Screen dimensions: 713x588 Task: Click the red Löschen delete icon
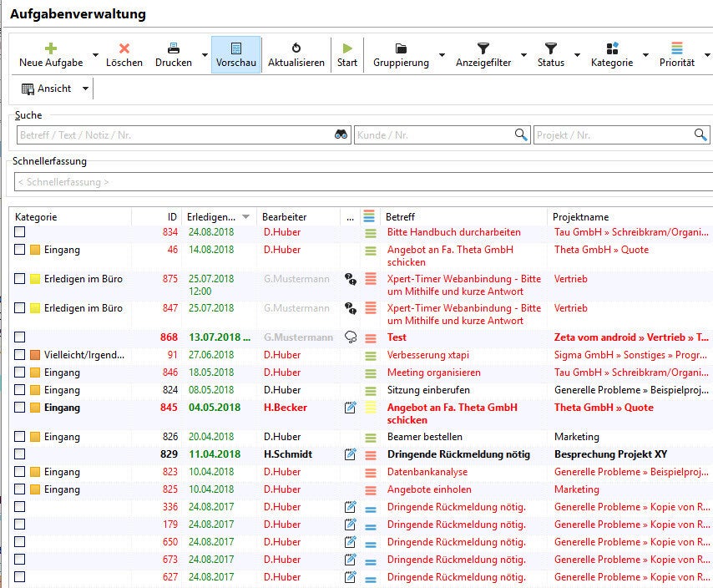tap(124, 48)
